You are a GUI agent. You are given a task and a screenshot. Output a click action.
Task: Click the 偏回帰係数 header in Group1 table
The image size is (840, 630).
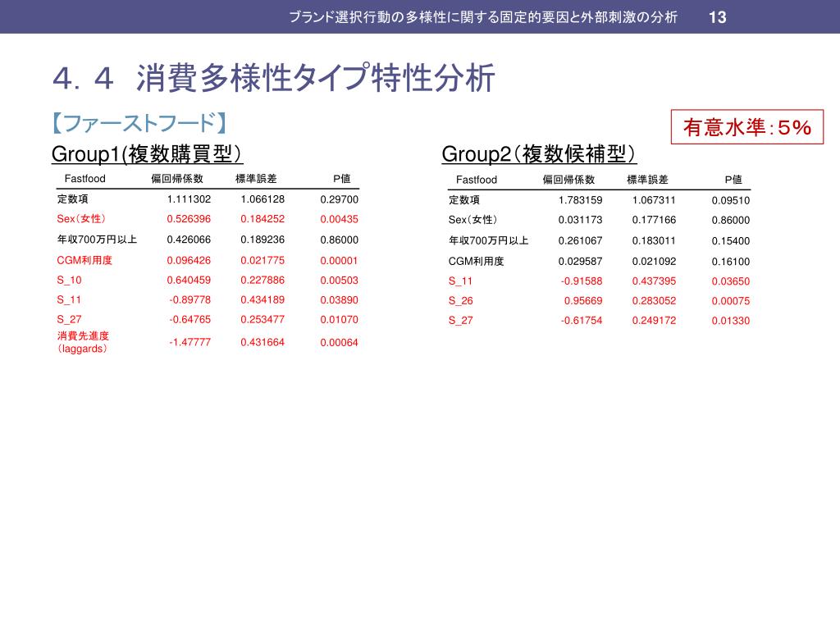177,178
